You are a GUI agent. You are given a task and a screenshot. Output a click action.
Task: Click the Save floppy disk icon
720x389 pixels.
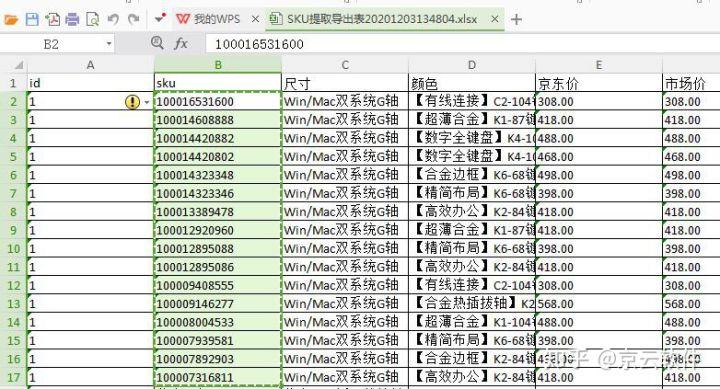pyautogui.click(x=32, y=19)
